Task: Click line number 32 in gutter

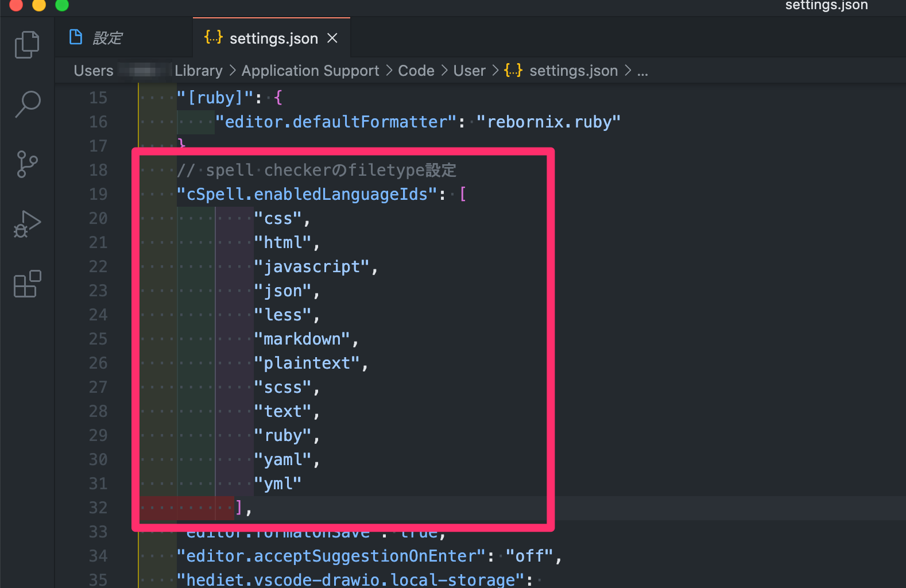Action: click(x=98, y=508)
